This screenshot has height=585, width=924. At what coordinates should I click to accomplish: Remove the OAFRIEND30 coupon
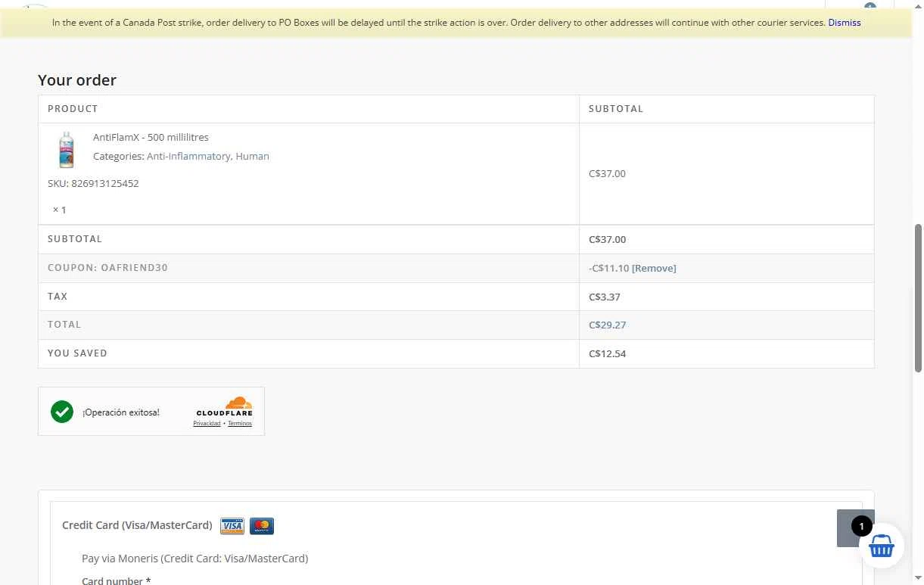coord(654,268)
